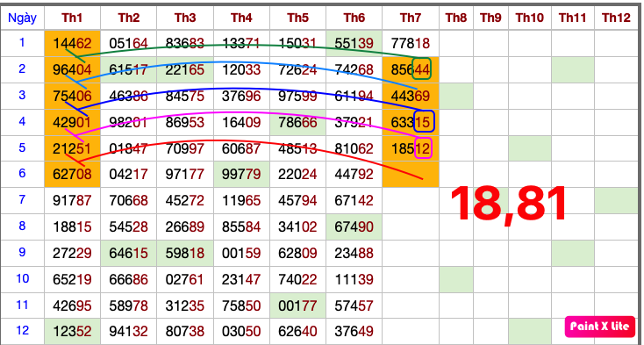Select the Th1 column header
Screen dimensions: 644x345
click(x=72, y=18)
